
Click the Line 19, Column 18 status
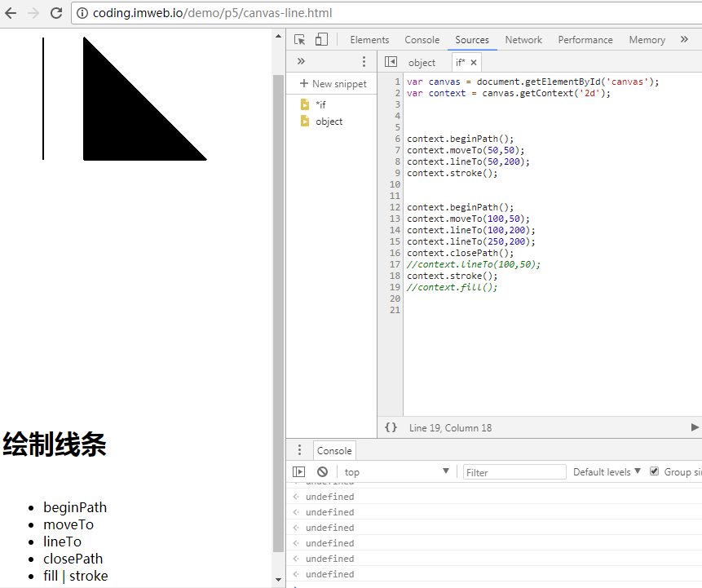point(450,427)
